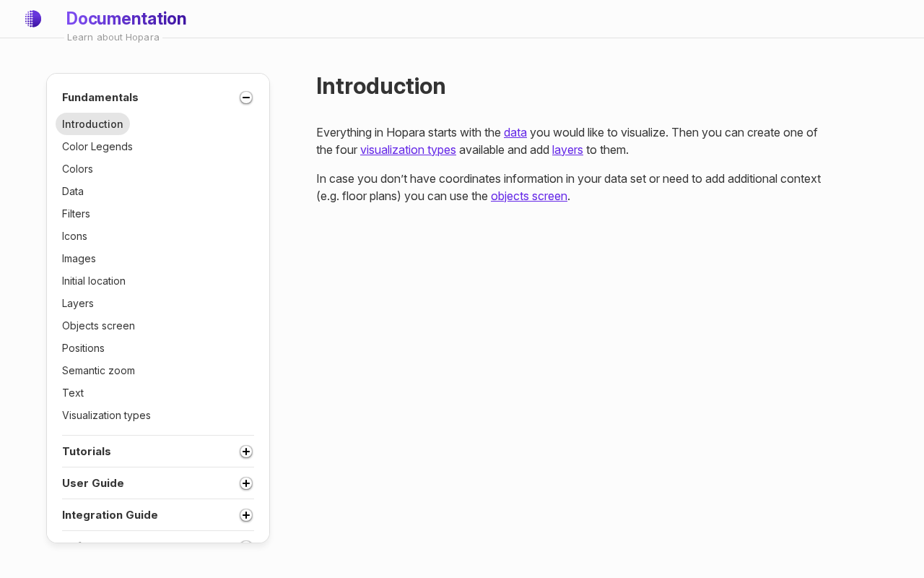This screenshot has height=578, width=924.
Task: Expand the User Guide section
Action: click(x=246, y=483)
